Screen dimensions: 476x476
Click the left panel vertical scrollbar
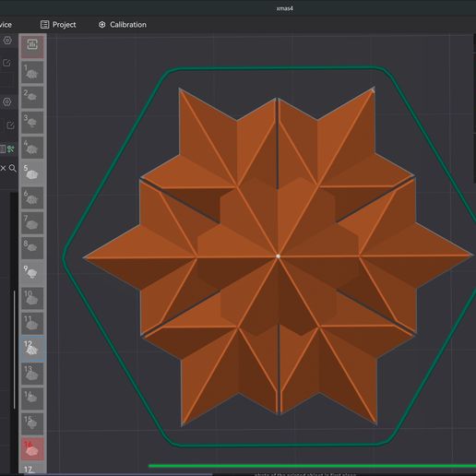[x=14, y=350]
